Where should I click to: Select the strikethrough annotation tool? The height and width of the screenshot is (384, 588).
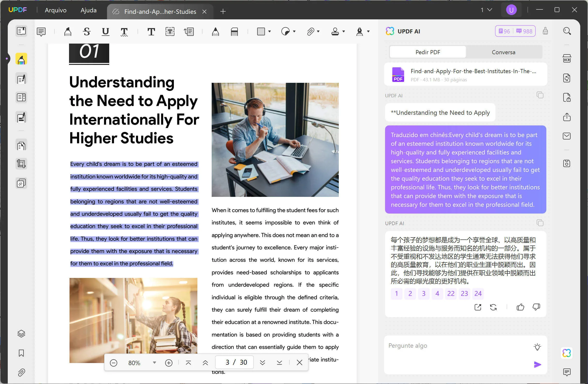pos(86,31)
